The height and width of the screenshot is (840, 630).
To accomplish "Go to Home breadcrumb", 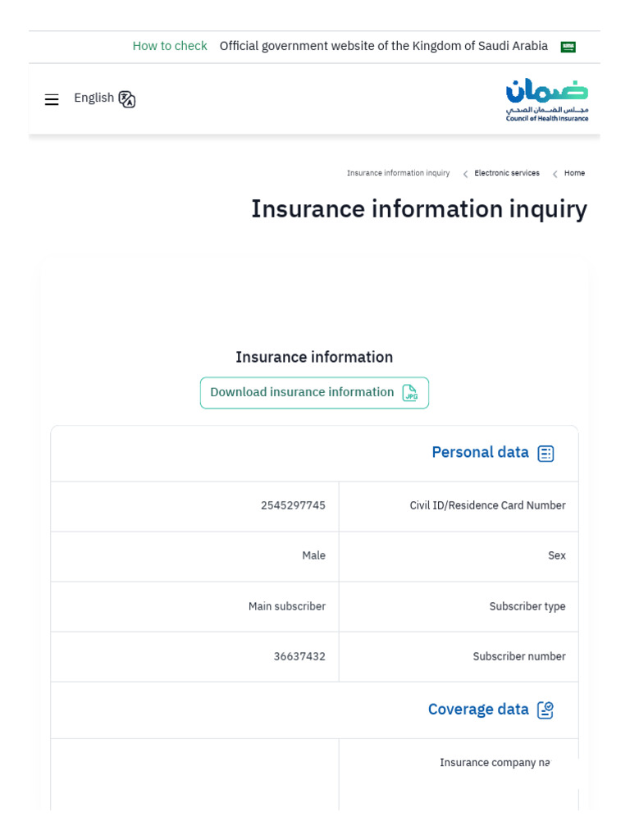I will (x=574, y=173).
